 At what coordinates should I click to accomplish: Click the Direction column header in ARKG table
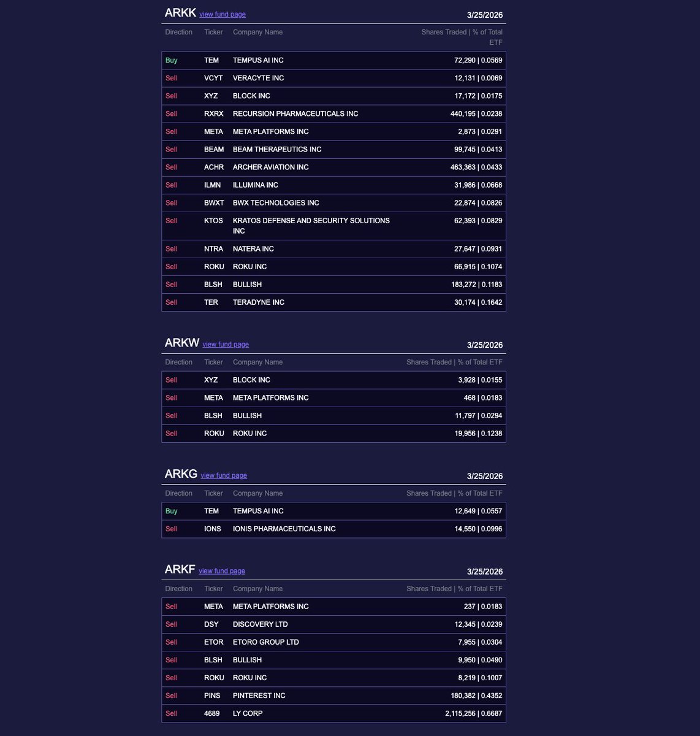point(178,493)
